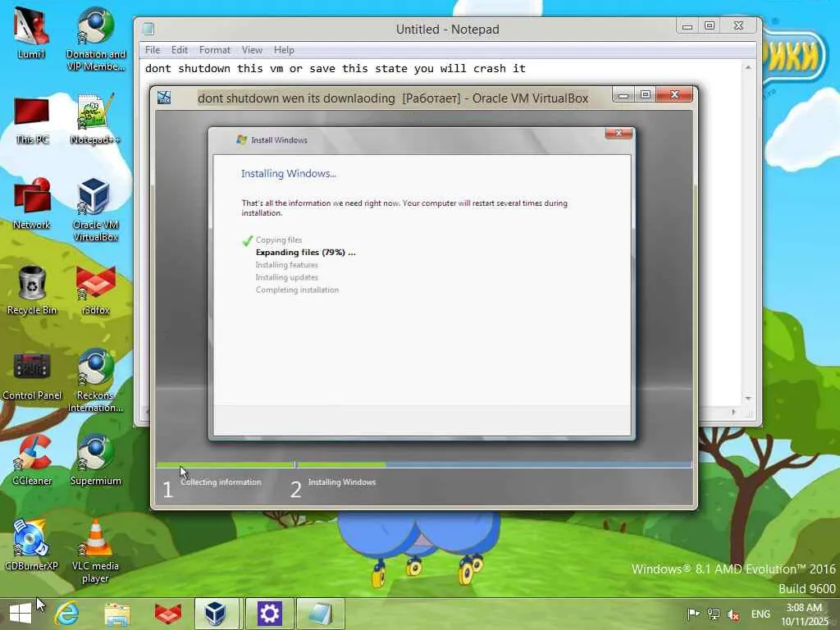Open CDBurnerXP desktop shortcut
This screenshot has width=840, height=630.
pyautogui.click(x=31, y=546)
